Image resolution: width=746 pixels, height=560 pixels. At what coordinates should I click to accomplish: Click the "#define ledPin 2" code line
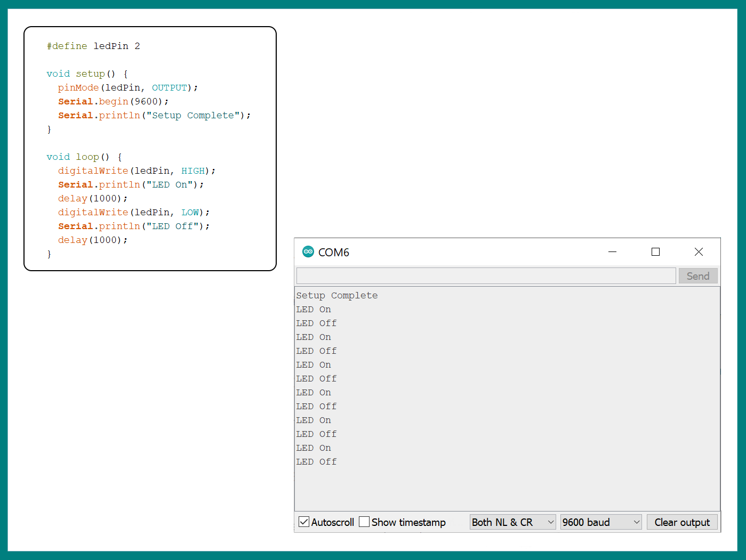coord(93,46)
